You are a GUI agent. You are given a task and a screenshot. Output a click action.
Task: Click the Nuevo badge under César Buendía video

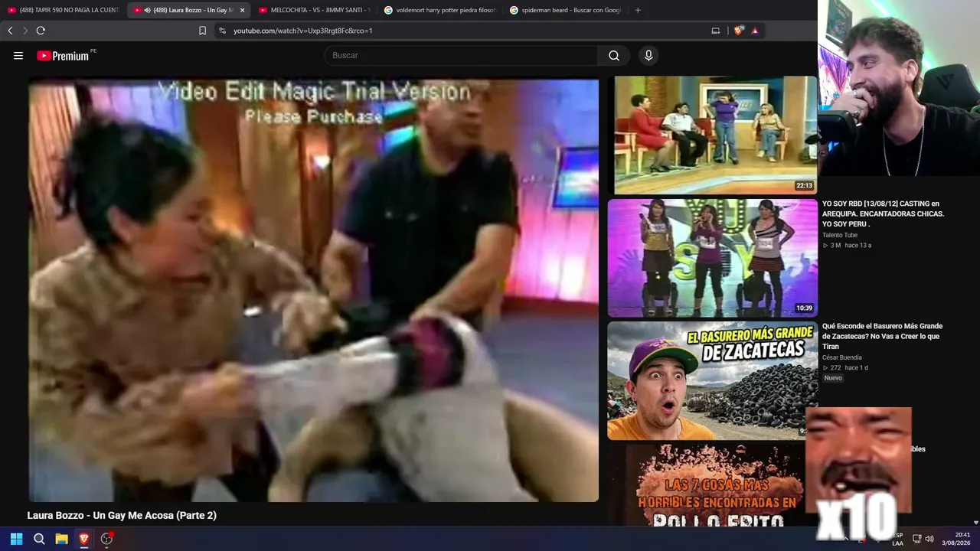click(x=833, y=378)
